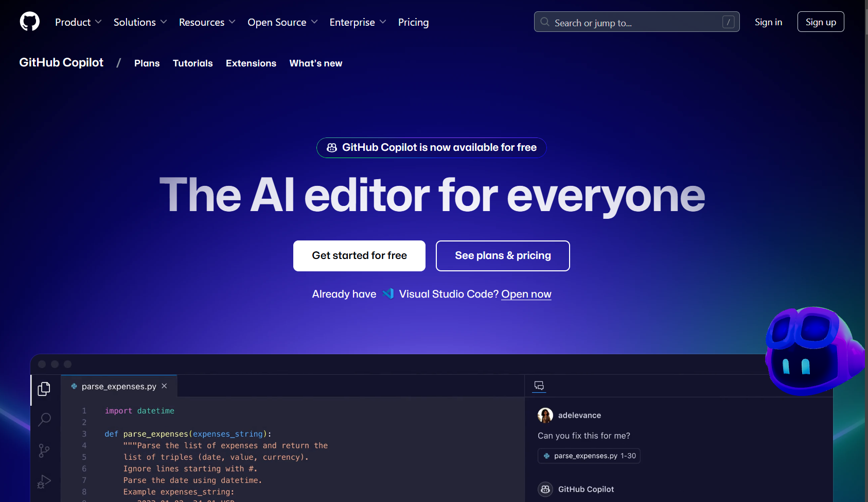The height and width of the screenshot is (502, 868).
Task: Select the Explorer icon in the code editor sidebar
Action: 44,389
